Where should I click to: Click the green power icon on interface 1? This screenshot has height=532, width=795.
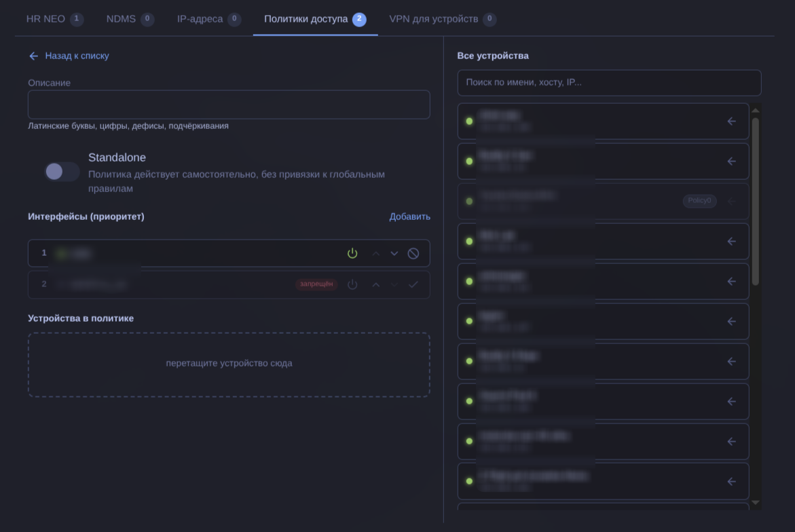point(352,253)
